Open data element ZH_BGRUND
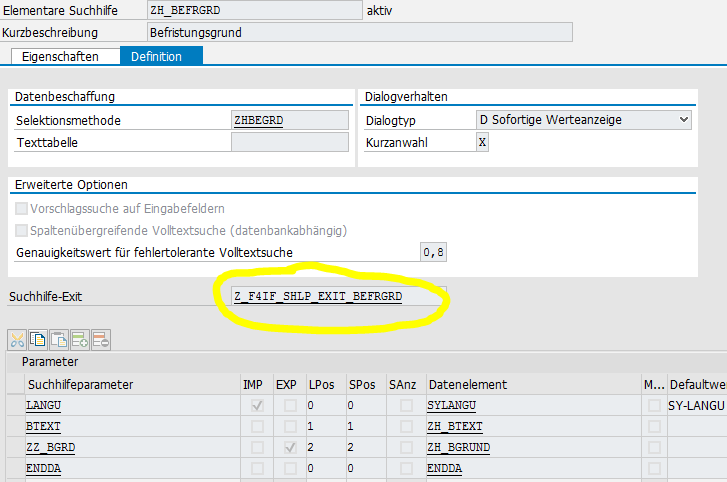This screenshot has width=727, height=482. click(460, 447)
